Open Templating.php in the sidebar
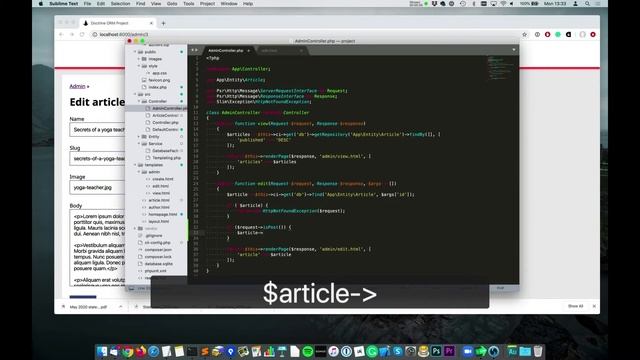Image resolution: width=640 pixels, height=360 pixels. coord(167,158)
